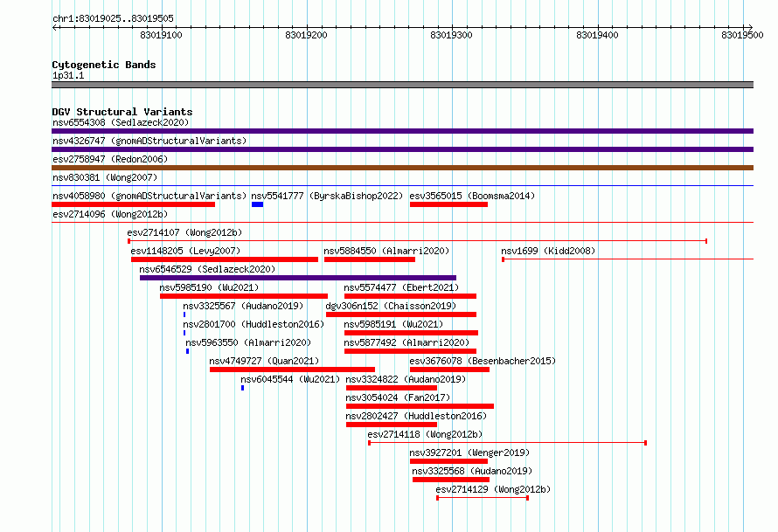Click the Cytogenetic Bands track title

(x=104, y=65)
